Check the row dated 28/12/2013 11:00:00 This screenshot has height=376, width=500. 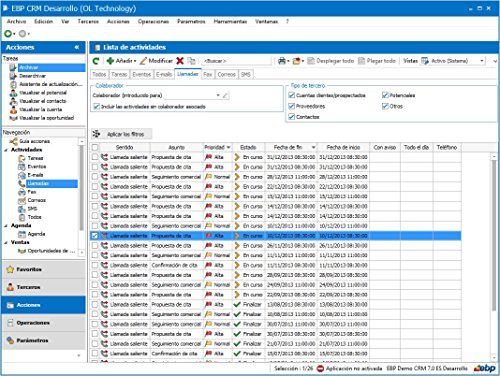(95, 177)
